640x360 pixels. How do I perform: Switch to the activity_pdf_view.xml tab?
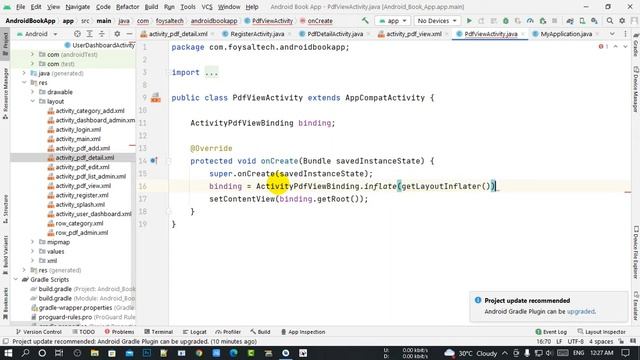click(413, 34)
